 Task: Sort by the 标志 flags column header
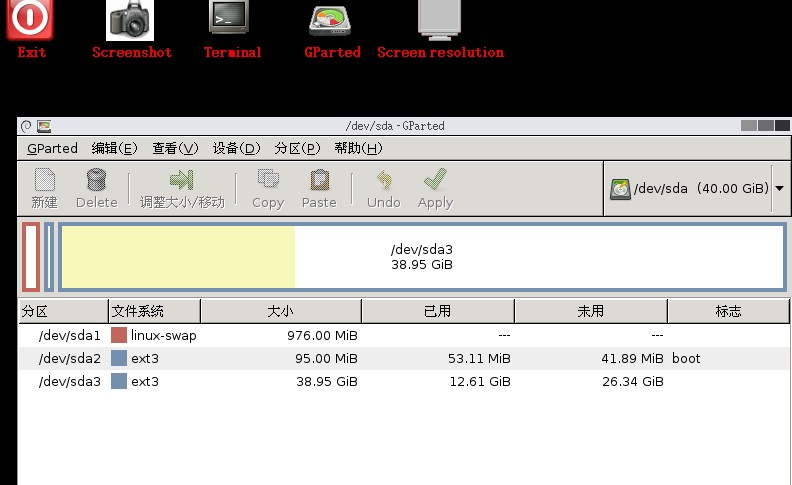(x=728, y=311)
